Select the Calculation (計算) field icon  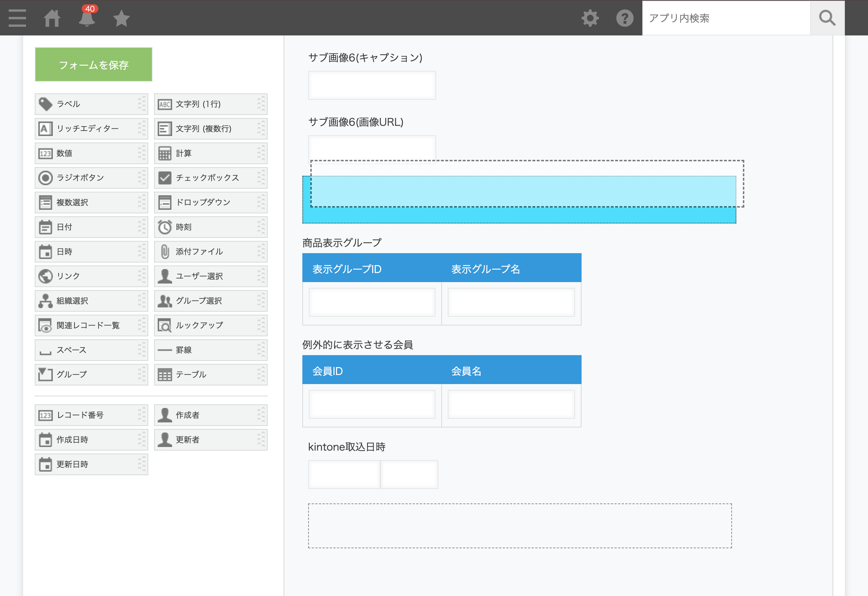165,153
